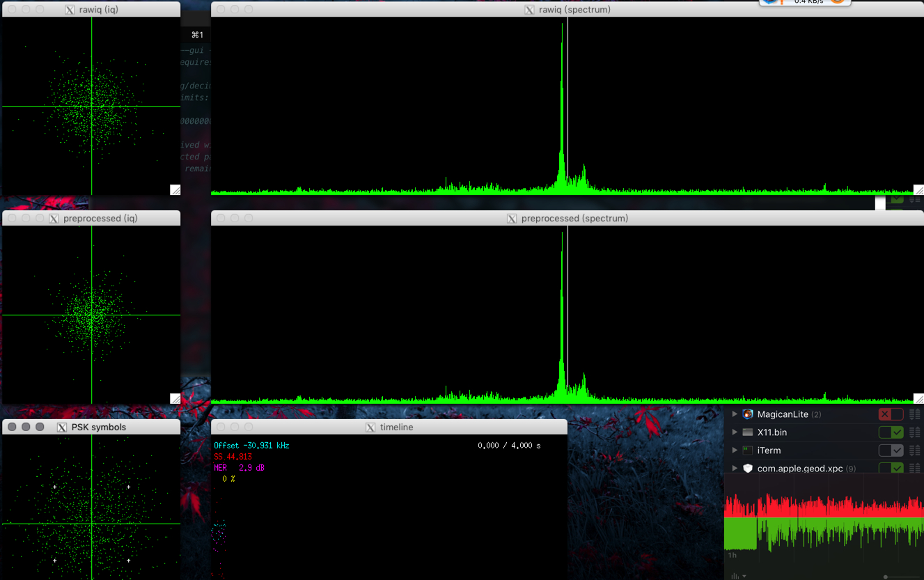Viewport: 924px width, 580px height.
Task: Enable the iTerm checkbox toggle
Action: (x=891, y=450)
